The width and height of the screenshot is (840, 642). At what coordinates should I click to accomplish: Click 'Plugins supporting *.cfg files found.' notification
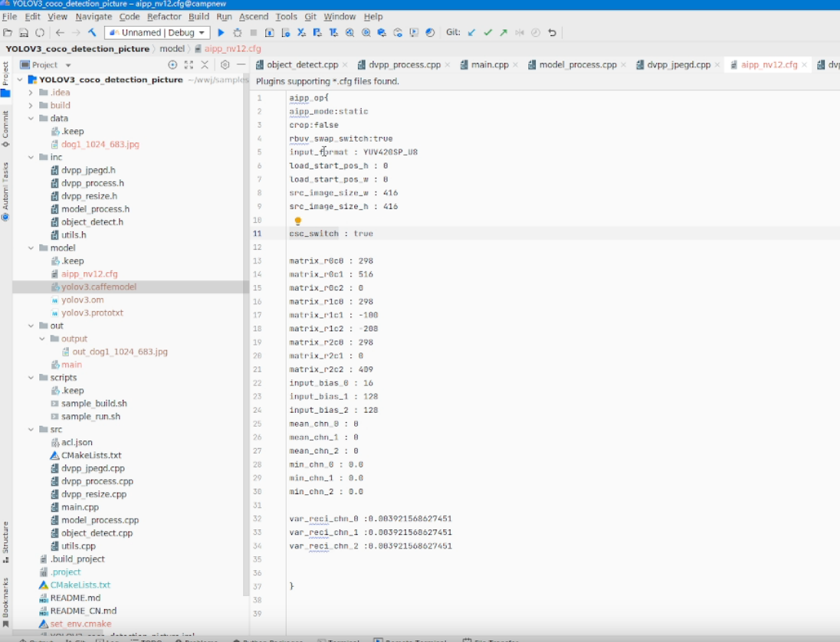click(x=327, y=81)
